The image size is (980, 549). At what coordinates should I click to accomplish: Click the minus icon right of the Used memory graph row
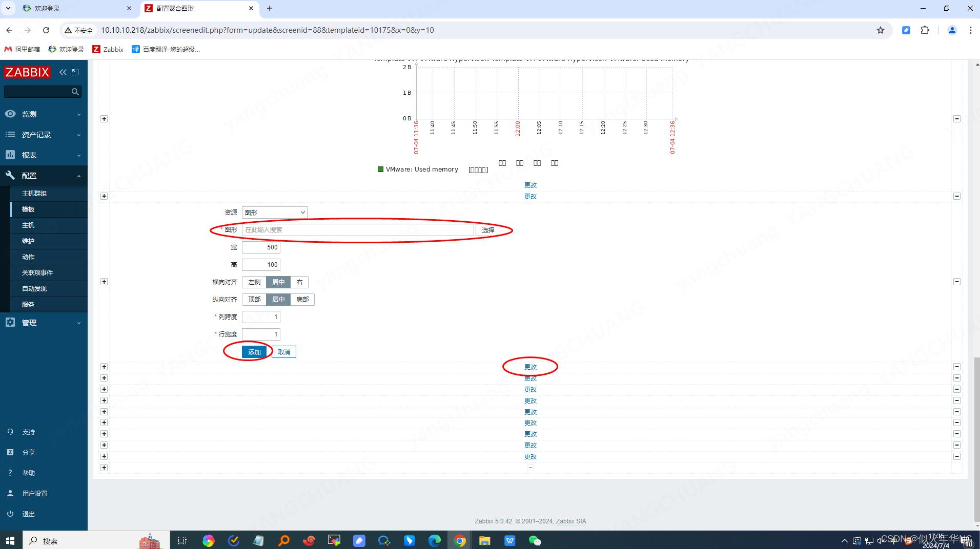coord(957,119)
